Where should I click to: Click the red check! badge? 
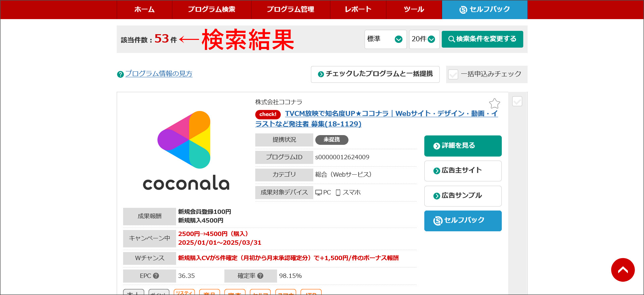(268, 115)
